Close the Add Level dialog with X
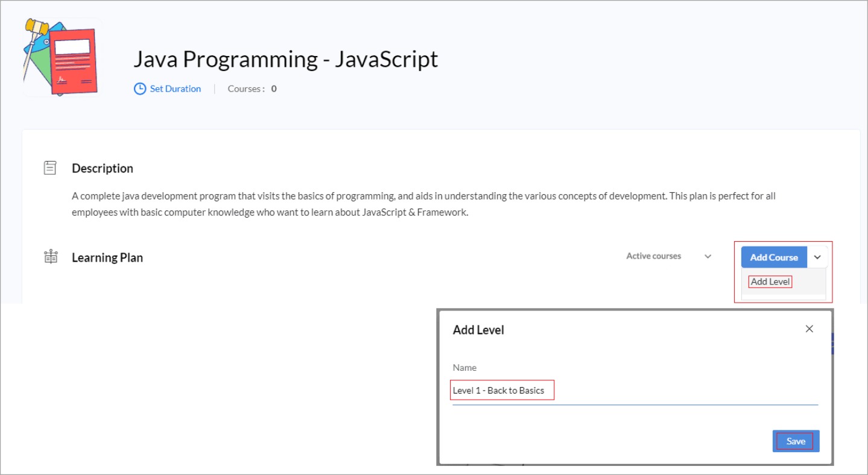The height and width of the screenshot is (475, 868). pos(809,329)
